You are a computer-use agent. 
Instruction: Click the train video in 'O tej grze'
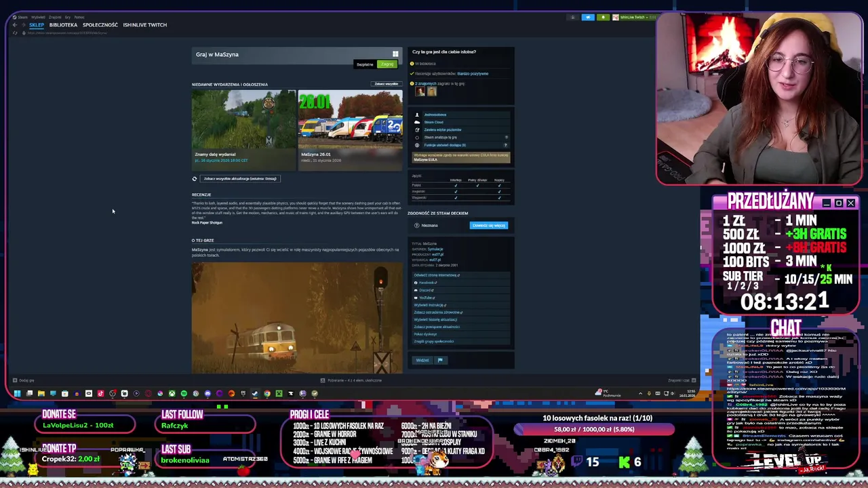click(297, 318)
